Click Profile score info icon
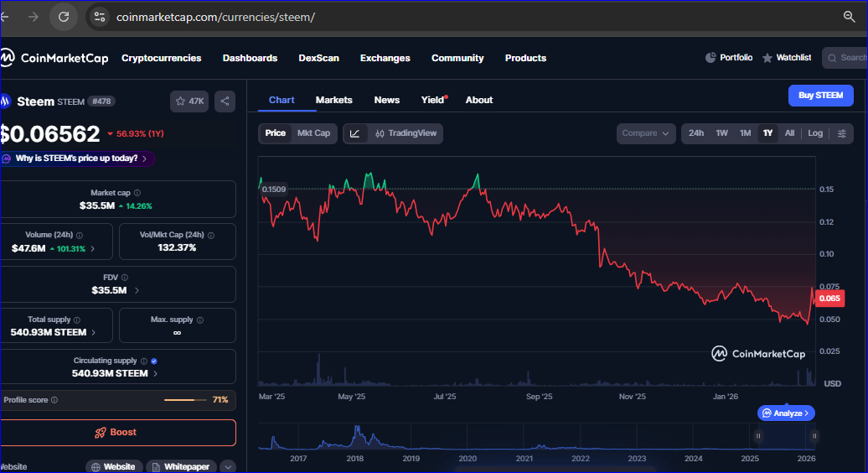Viewport: 868px width, 473px height. tap(54, 400)
